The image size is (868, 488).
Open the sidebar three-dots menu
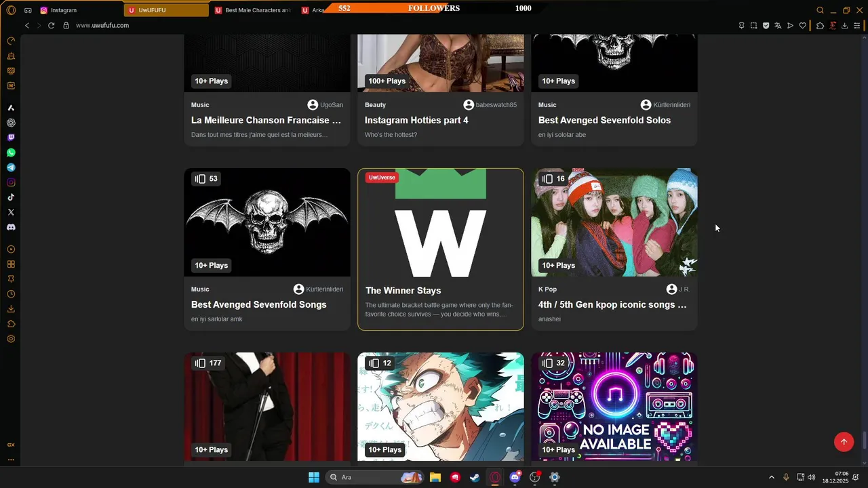11,460
